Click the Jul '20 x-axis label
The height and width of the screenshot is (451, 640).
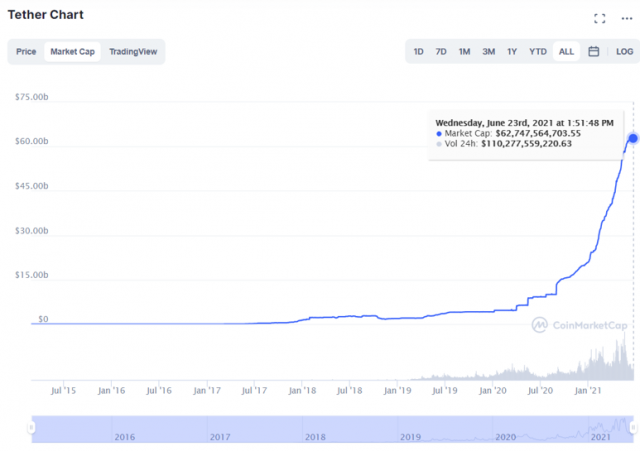click(x=540, y=391)
